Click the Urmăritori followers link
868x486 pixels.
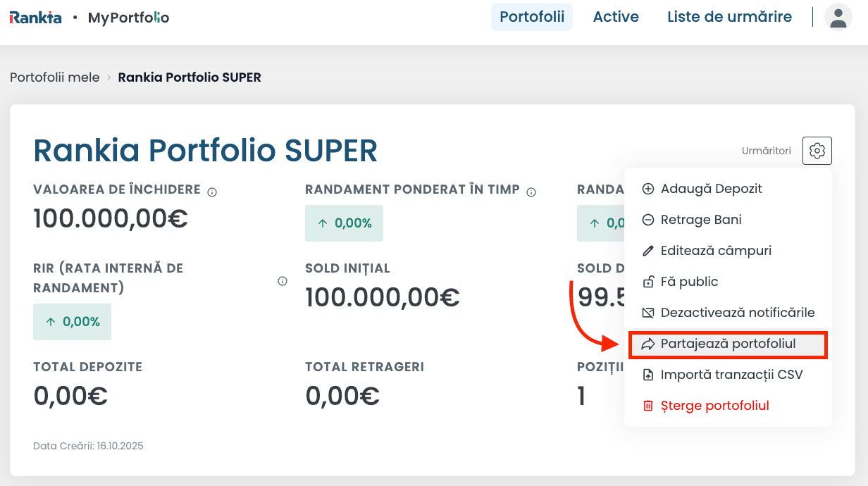(766, 151)
